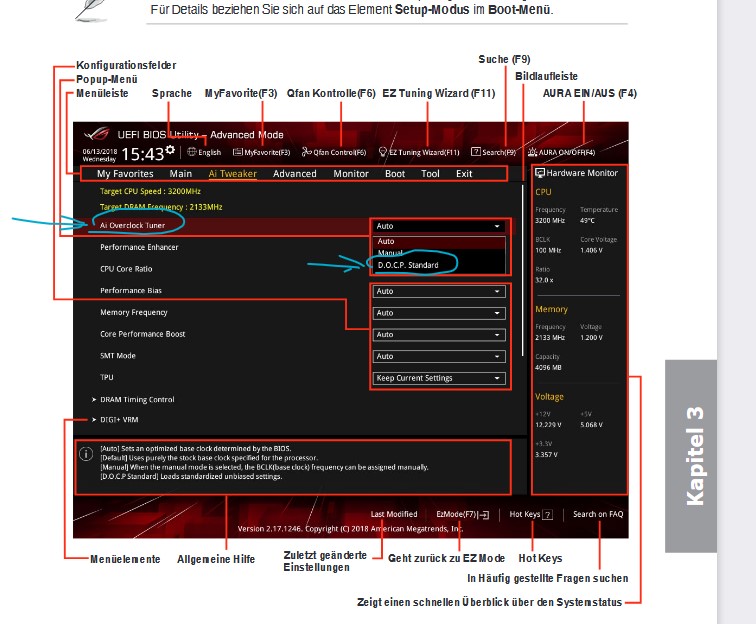The image size is (756, 624).
Task: Select the Performance Enhancer item
Action: point(139,247)
